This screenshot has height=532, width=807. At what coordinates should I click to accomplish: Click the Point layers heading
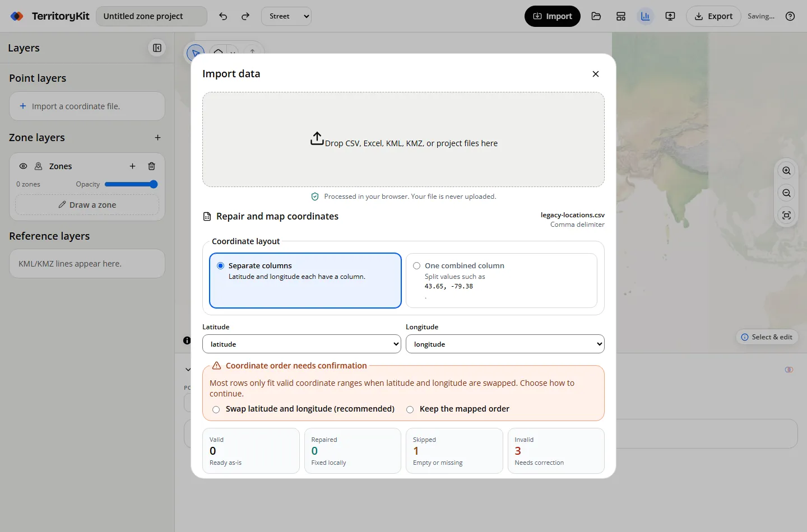(x=38, y=78)
